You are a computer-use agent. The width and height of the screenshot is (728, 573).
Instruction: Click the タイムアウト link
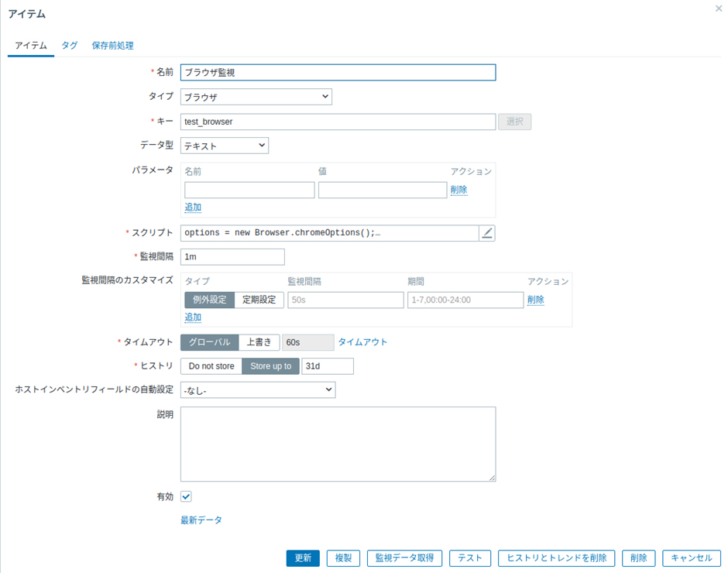click(x=362, y=342)
